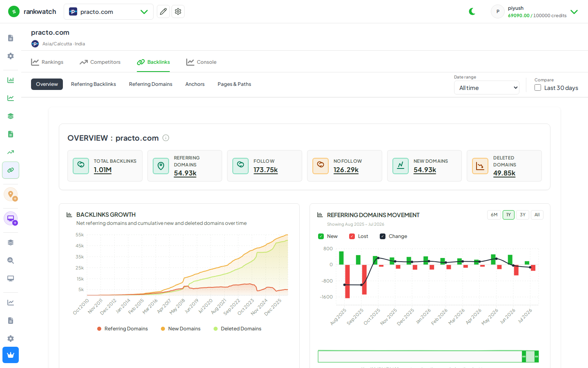
Task: Switch to the Competitors tab
Action: (x=100, y=62)
